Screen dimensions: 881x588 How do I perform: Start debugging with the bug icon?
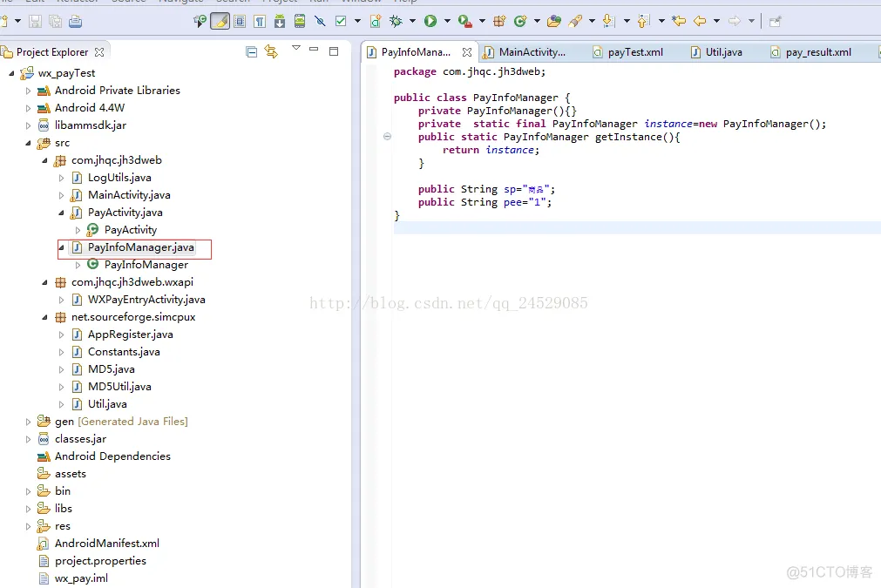(396, 21)
